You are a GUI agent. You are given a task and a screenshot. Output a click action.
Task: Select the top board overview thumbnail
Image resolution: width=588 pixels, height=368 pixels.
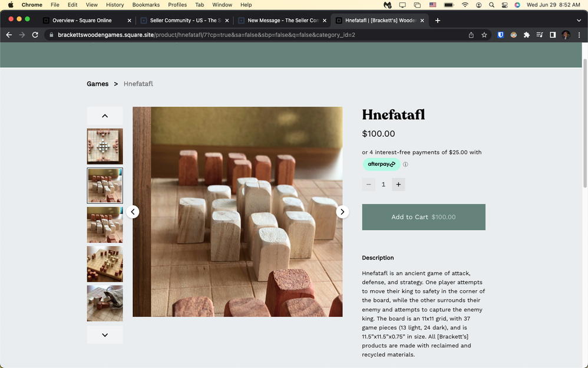[x=105, y=146]
